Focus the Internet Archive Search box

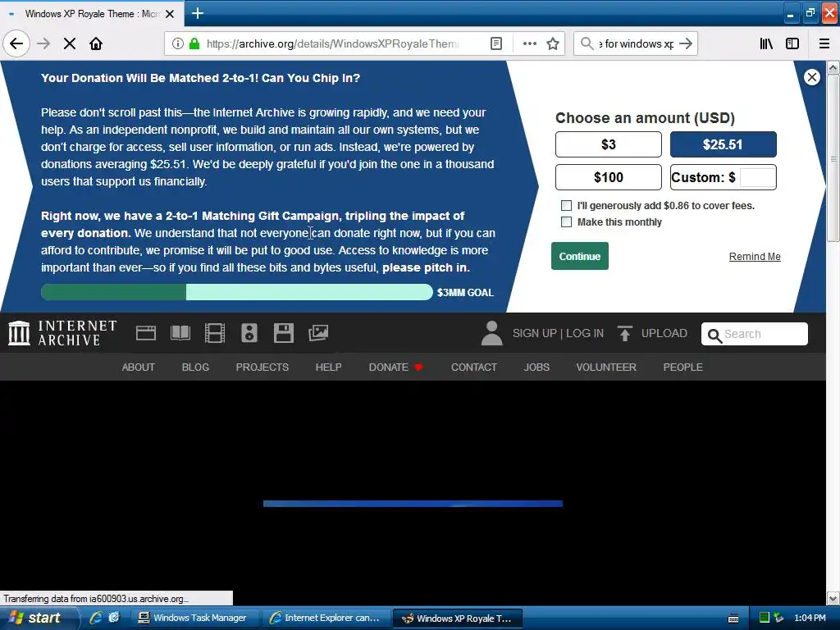755,334
